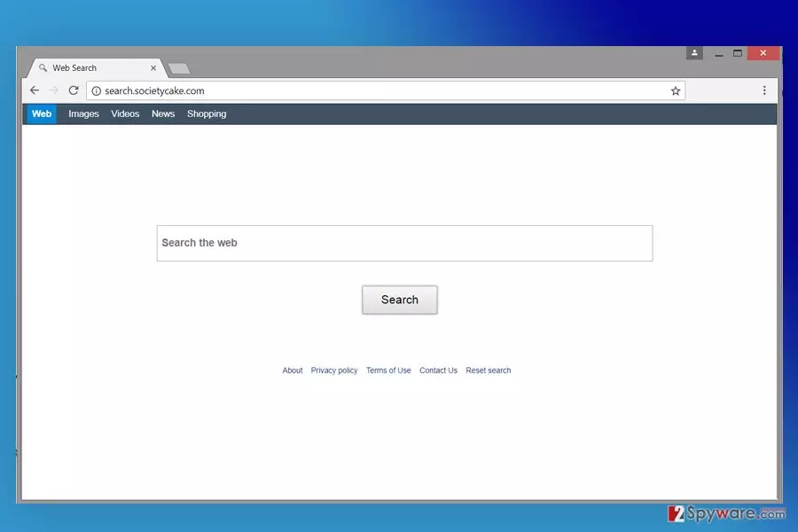
Task: Open the user profile icon in title bar
Action: (x=694, y=53)
